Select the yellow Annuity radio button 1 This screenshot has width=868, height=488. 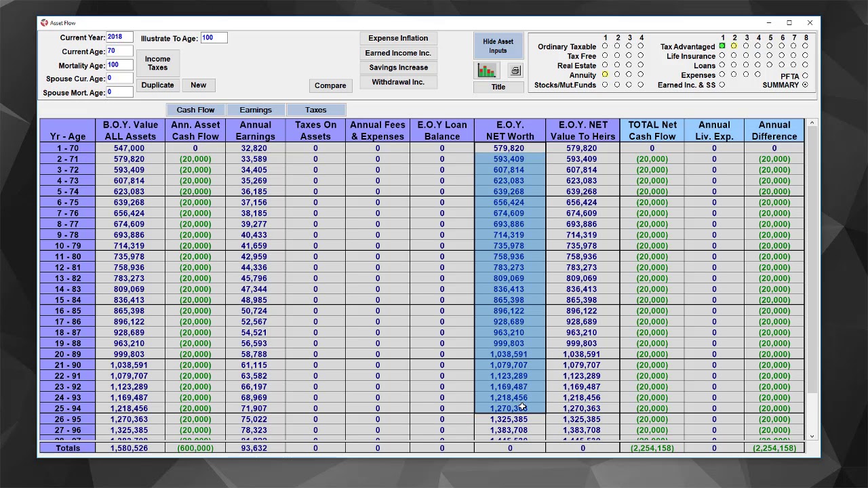point(605,75)
